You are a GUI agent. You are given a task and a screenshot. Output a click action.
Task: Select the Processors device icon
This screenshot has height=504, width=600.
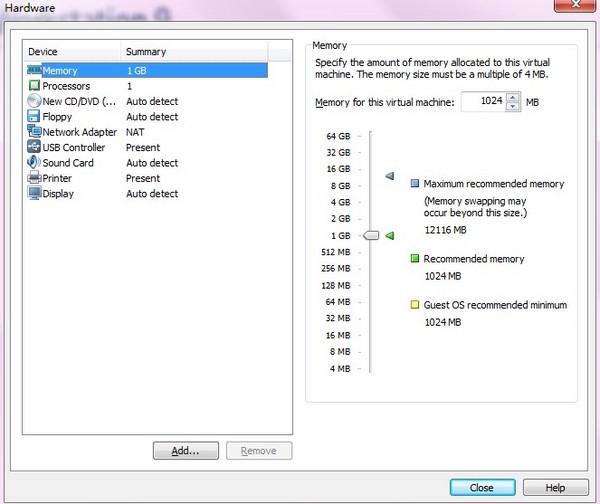(34, 86)
